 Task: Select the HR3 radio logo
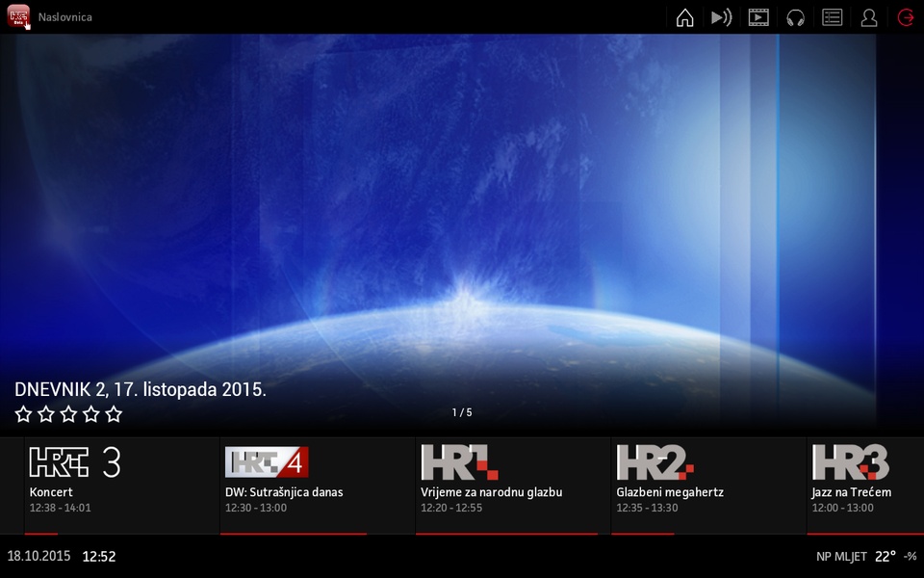click(850, 461)
